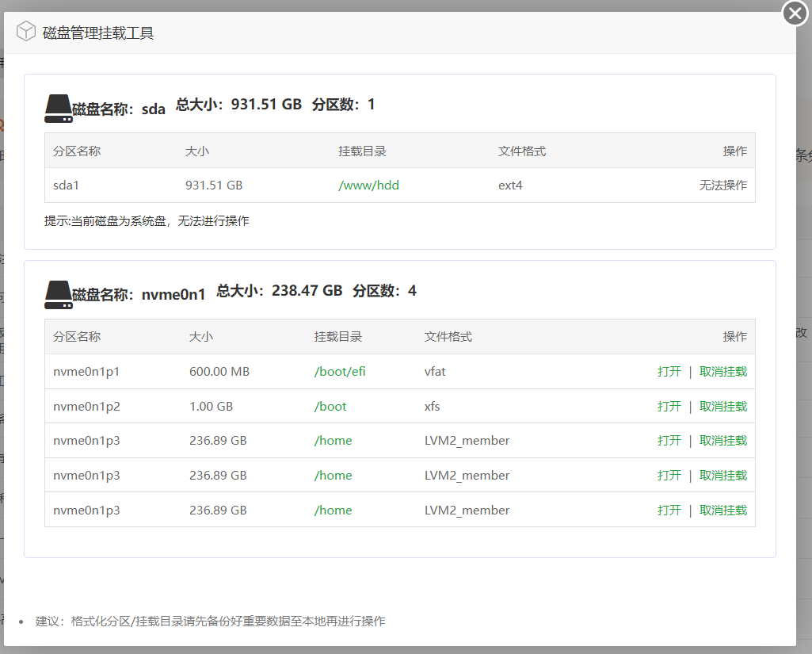
Task: Click the 总大小: 931.51 GB heading
Action: coord(238,105)
